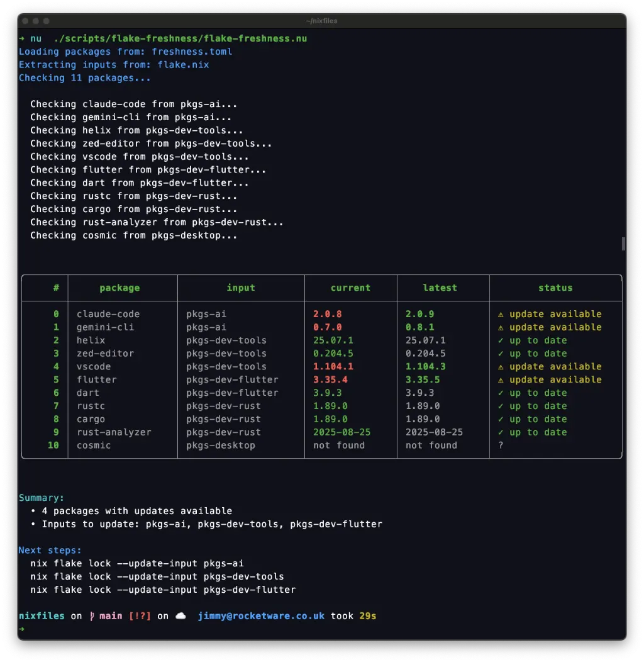Screen dimensions: 644x662
Task: Click the warning icon on the vscode row
Action: [502, 366]
